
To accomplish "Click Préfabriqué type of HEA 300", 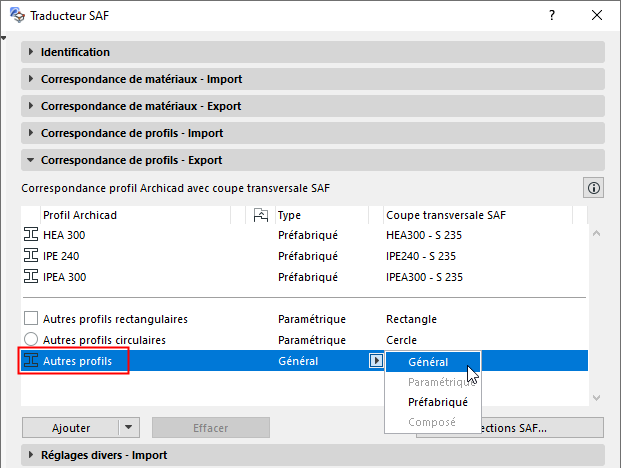I will click(308, 235).
